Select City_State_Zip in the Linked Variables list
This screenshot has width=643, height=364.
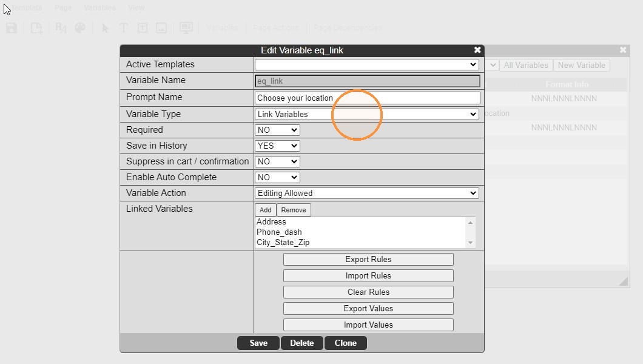point(283,242)
